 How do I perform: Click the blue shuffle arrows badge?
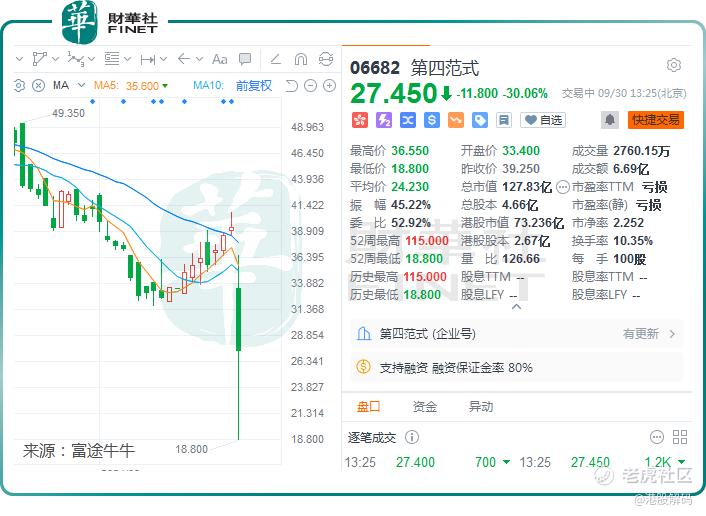408,120
